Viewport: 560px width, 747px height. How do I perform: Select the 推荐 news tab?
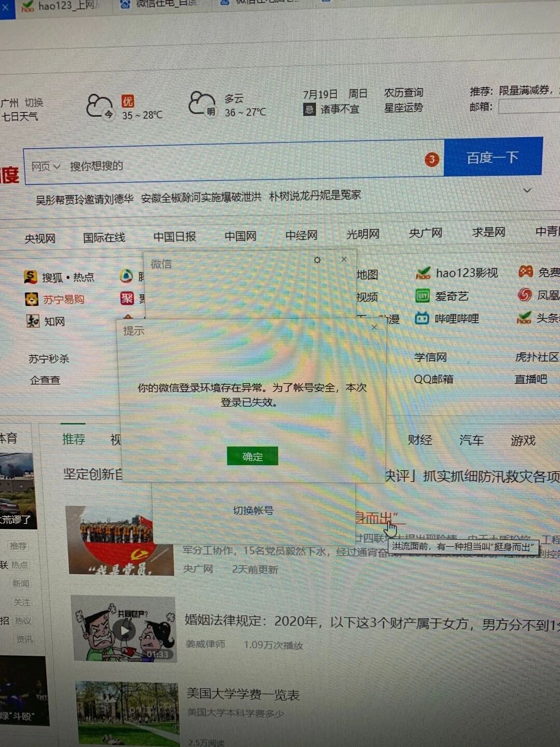pyautogui.click(x=74, y=439)
